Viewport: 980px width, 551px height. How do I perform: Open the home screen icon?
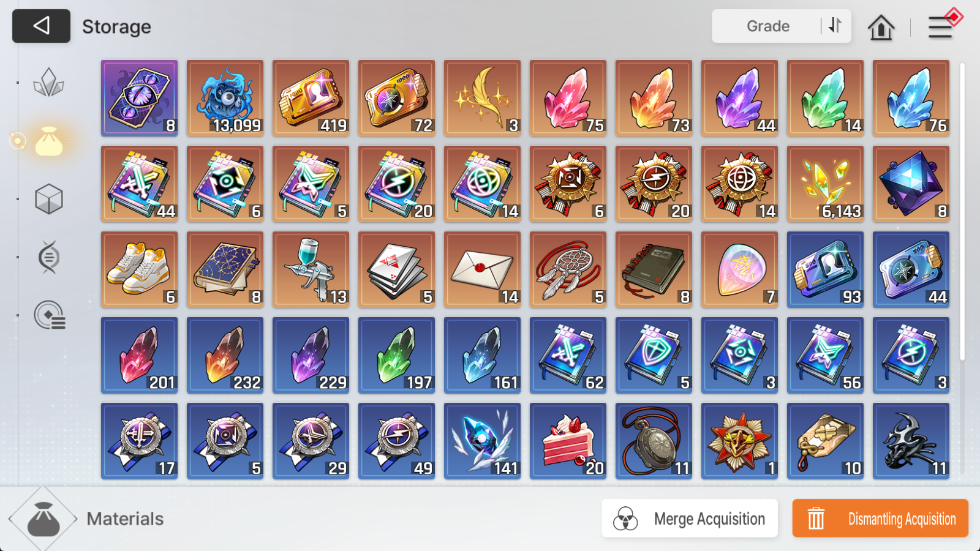coord(881,27)
